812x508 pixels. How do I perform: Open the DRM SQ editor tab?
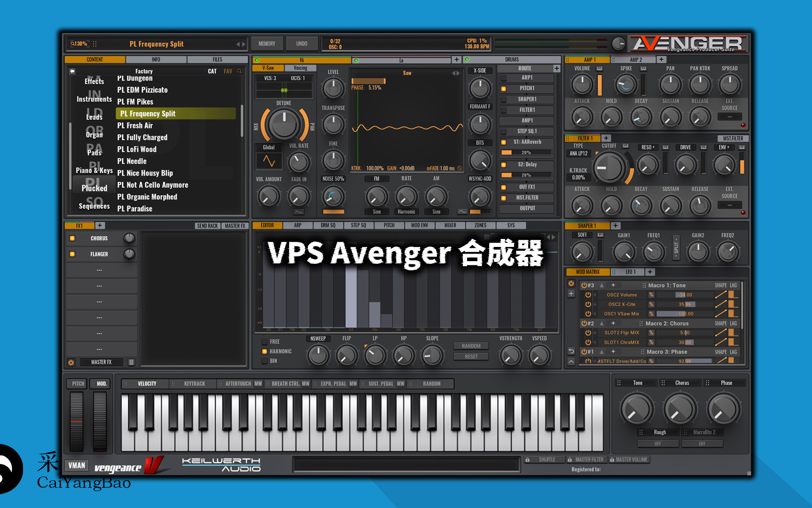coord(328,226)
